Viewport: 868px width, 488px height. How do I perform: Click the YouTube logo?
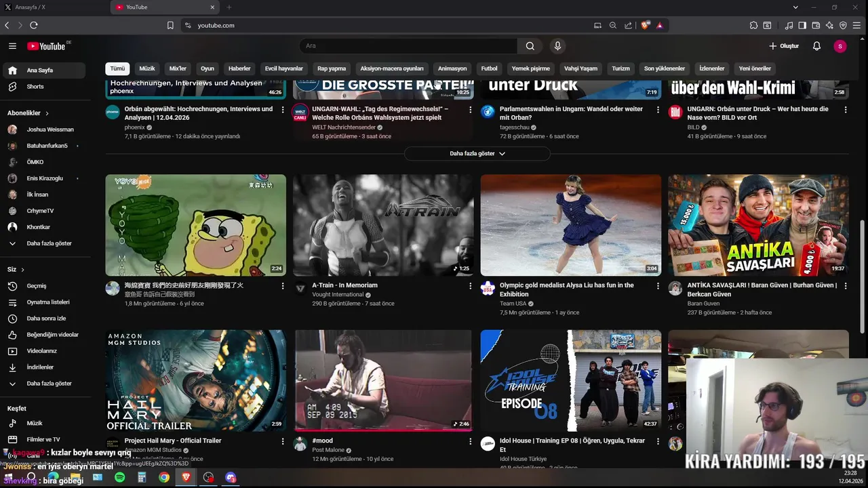(46, 46)
